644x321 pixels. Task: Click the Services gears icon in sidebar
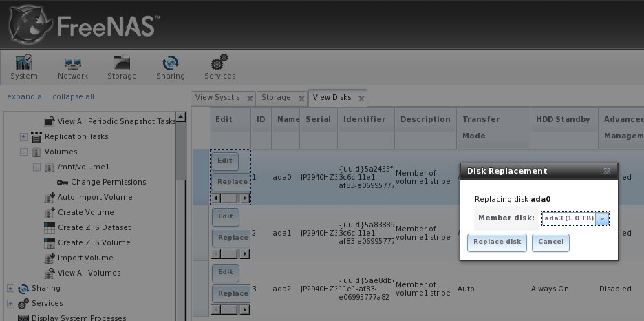click(x=23, y=303)
